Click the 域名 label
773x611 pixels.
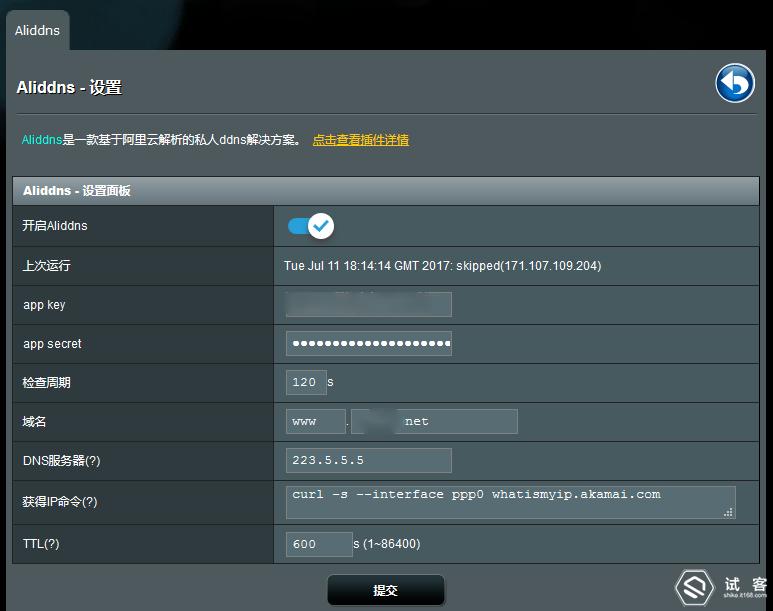35,422
